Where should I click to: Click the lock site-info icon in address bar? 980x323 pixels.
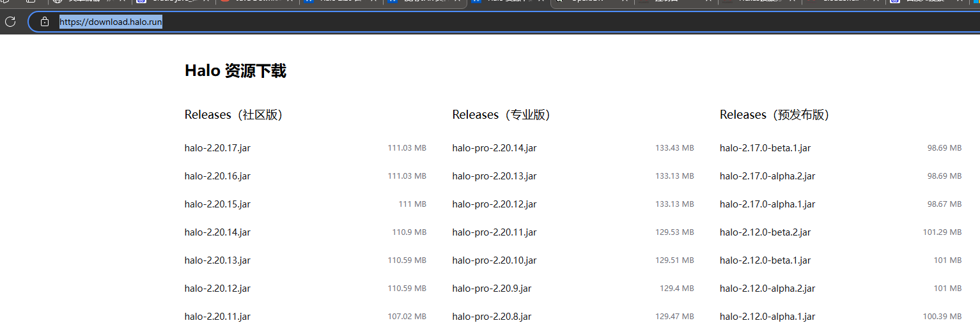pyautogui.click(x=45, y=22)
